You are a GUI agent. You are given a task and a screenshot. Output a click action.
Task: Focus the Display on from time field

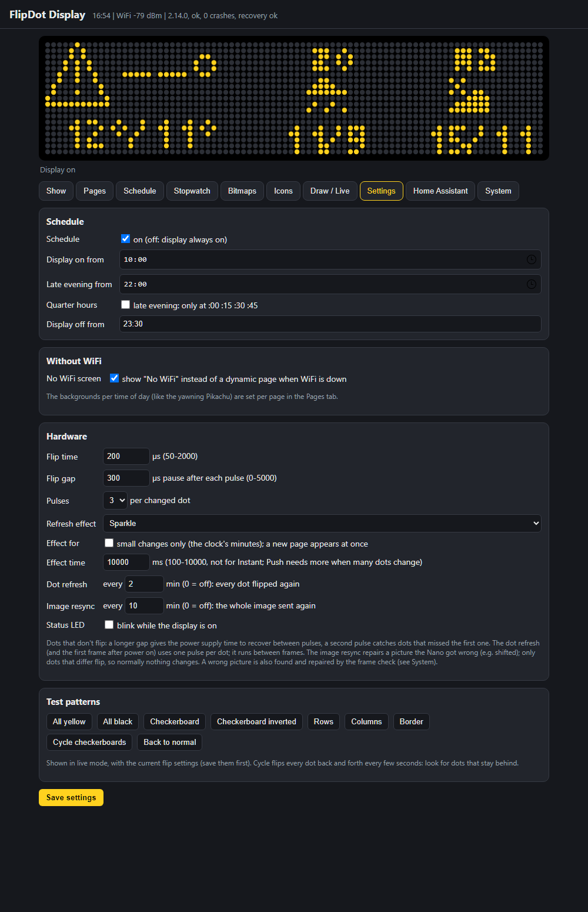(x=330, y=259)
